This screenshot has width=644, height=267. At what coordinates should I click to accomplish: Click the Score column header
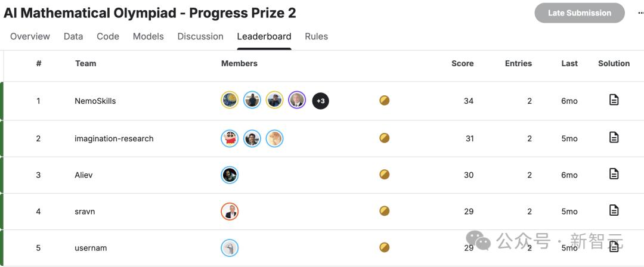click(x=462, y=63)
